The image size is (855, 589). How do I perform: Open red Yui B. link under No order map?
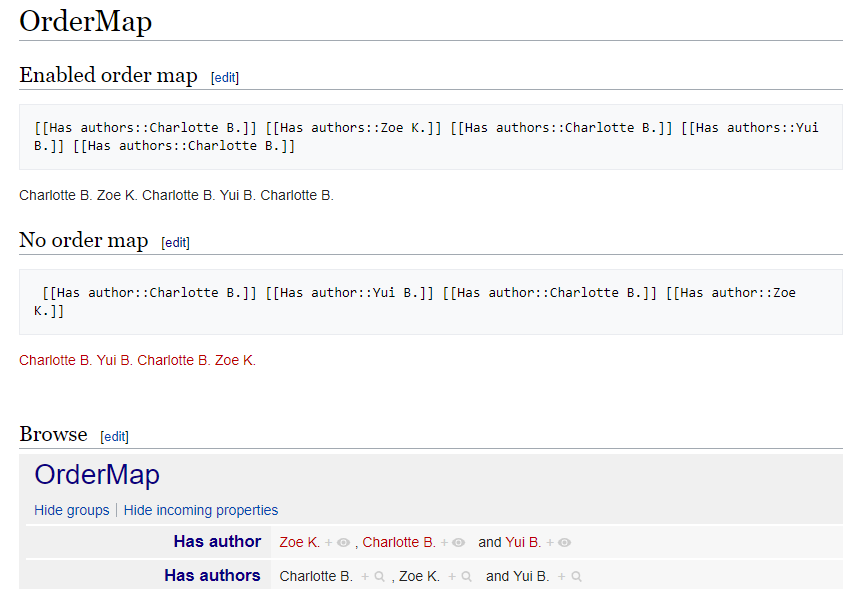[x=115, y=360]
